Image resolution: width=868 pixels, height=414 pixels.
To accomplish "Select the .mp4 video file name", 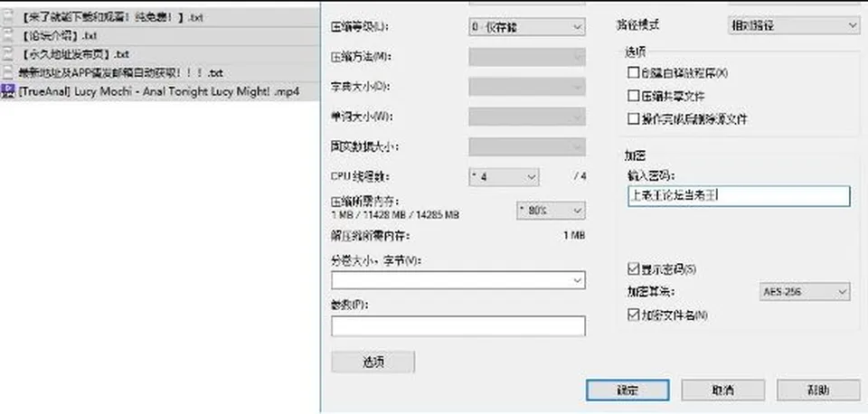I will coord(159,91).
